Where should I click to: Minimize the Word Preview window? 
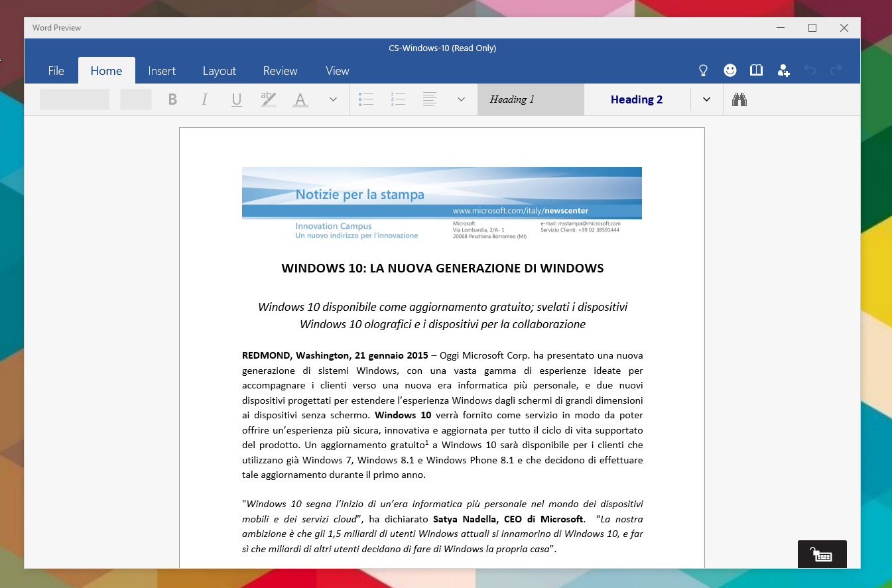[781, 28]
